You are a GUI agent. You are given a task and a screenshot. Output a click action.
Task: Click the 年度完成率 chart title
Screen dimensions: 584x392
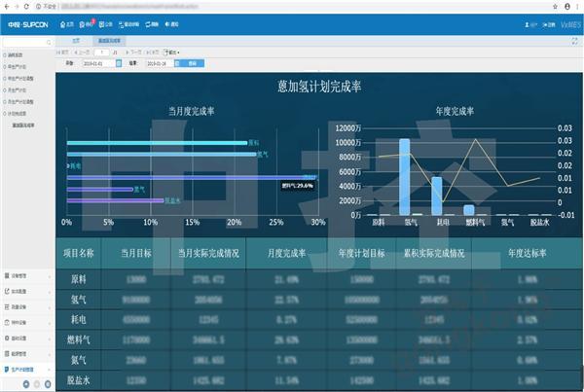[x=455, y=111]
